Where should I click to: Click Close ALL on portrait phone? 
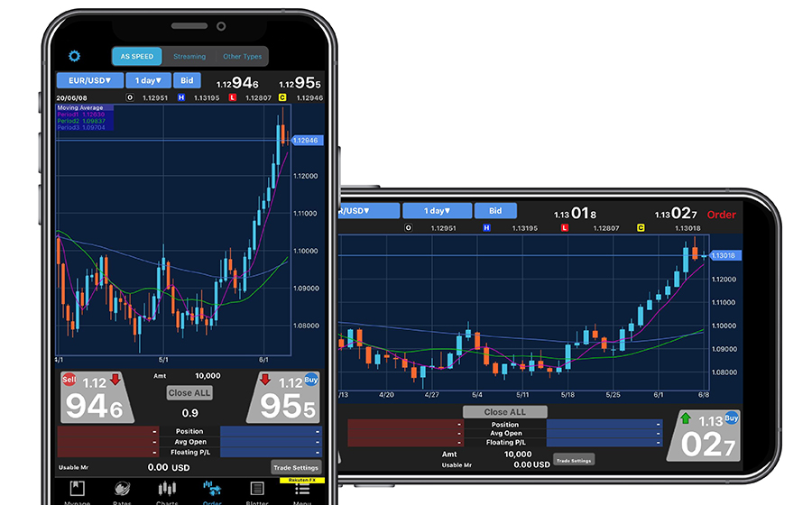point(189,392)
